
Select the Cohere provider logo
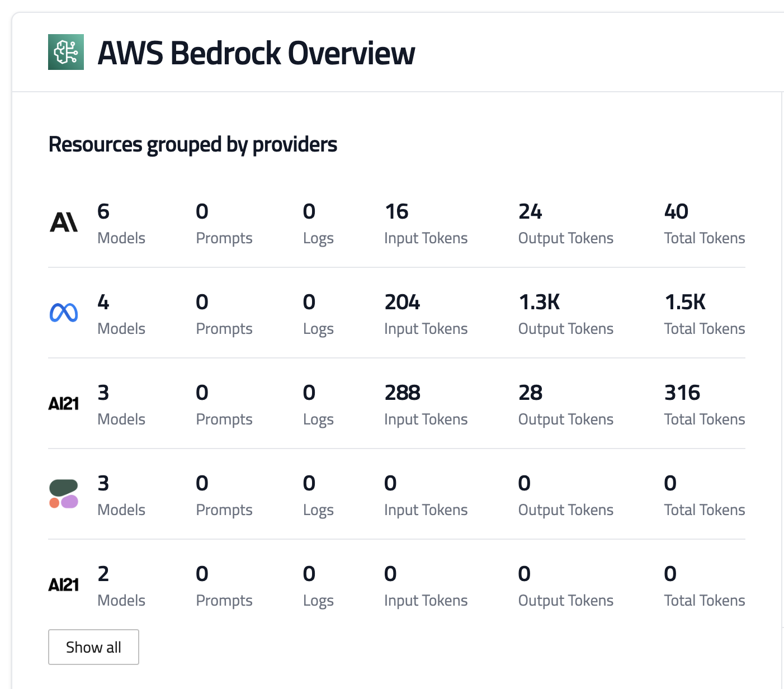pos(64,494)
